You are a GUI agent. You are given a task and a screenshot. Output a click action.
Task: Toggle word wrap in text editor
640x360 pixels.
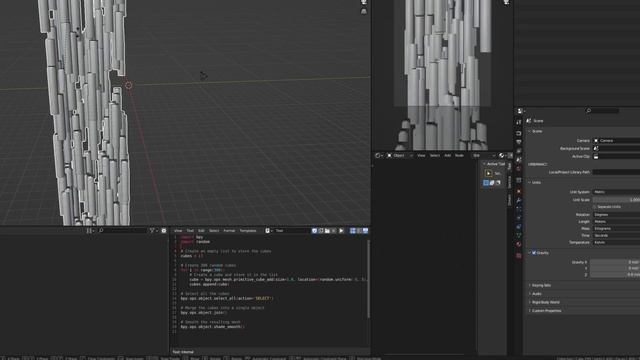[359, 231]
